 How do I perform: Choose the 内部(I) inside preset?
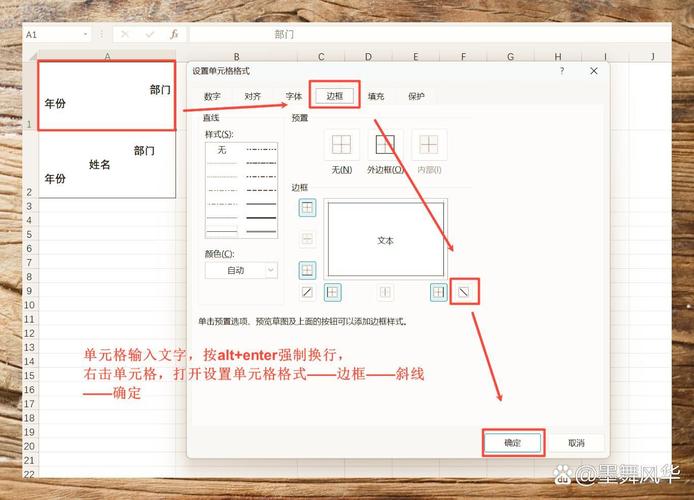coord(429,145)
